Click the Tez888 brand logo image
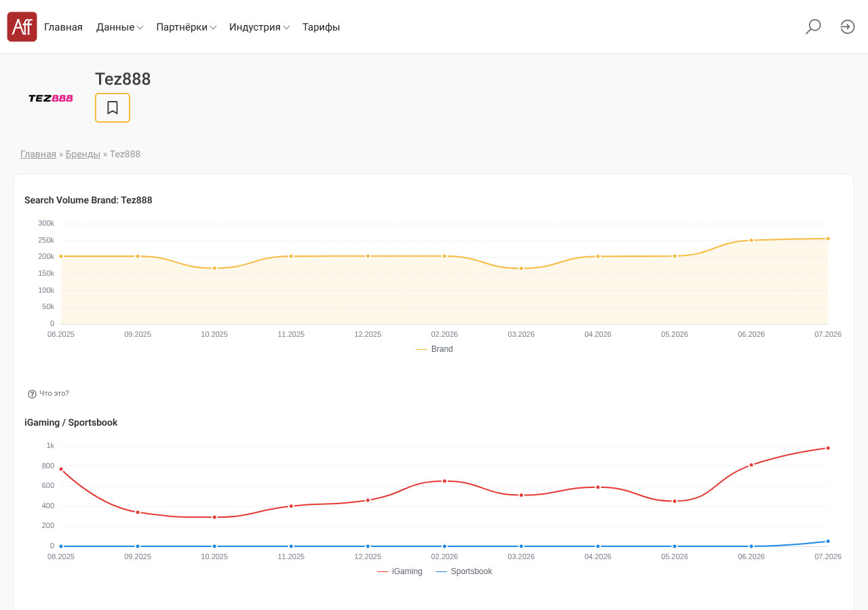Screen dimensions: 868x610 51,98
